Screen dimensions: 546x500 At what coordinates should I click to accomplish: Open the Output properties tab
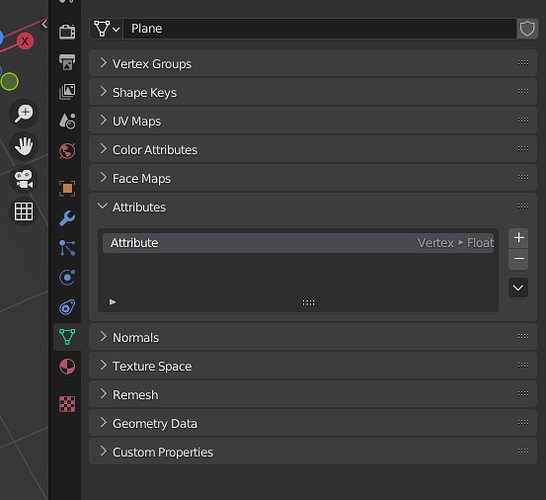tap(67, 62)
